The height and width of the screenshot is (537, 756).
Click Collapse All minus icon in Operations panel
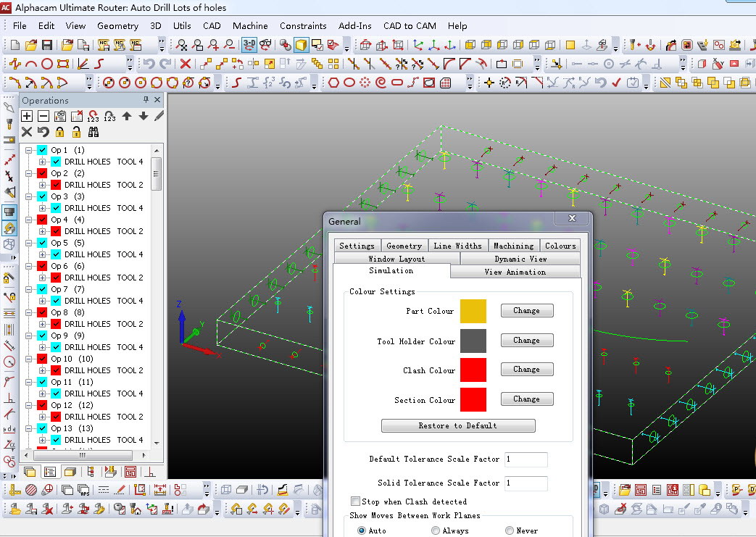pos(43,116)
